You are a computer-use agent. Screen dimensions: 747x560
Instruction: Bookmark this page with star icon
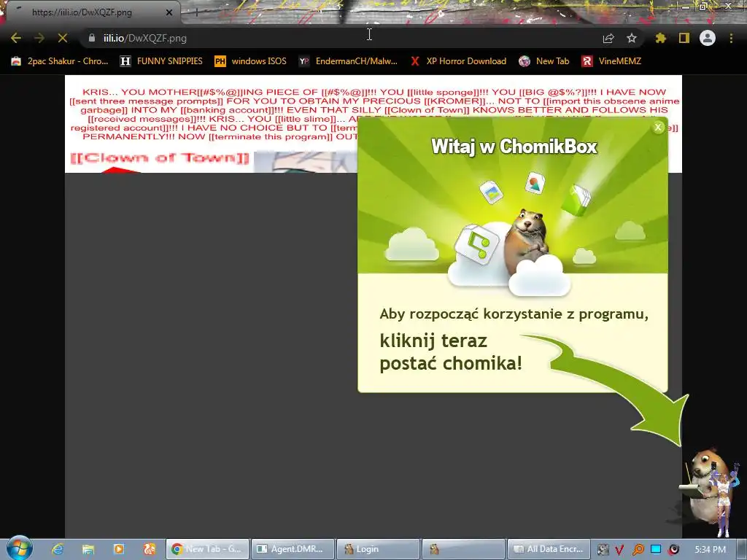coord(632,38)
